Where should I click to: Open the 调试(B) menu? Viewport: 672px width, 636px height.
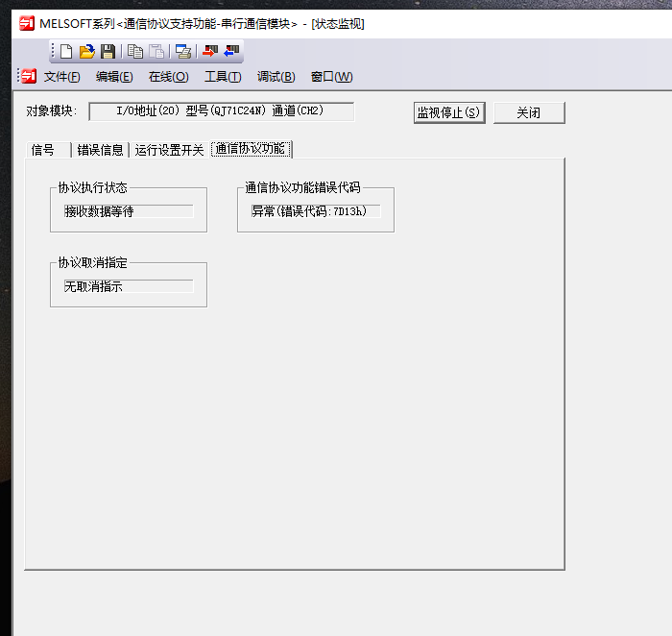[x=276, y=77]
